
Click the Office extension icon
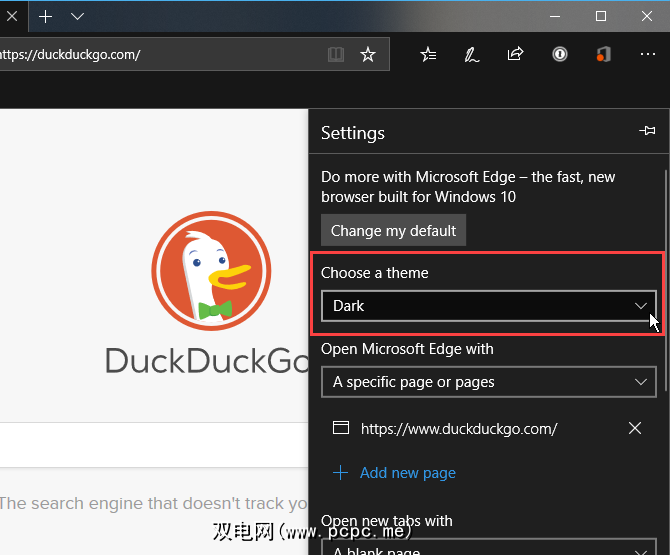602,55
